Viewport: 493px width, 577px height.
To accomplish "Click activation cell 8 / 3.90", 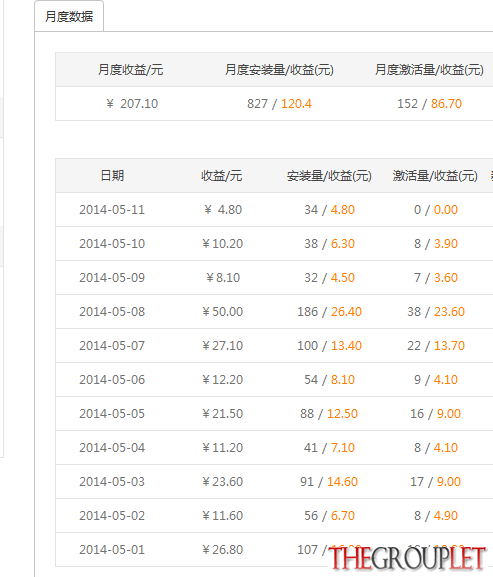I will point(436,244).
